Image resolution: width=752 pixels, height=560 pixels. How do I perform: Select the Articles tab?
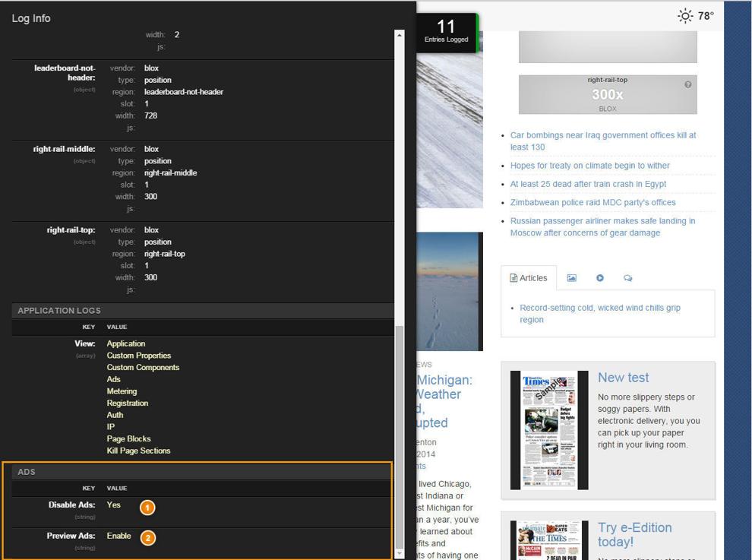coord(529,278)
